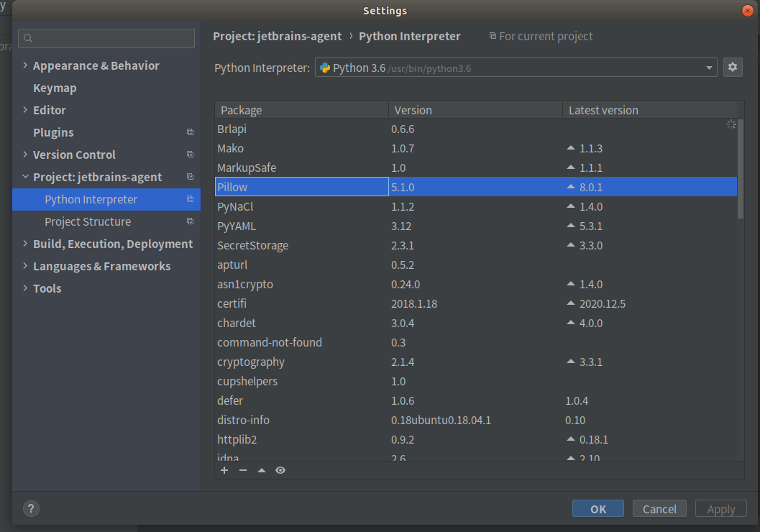Click the Python logo icon in interpreter field
This screenshot has height=532, width=760.
click(x=325, y=68)
